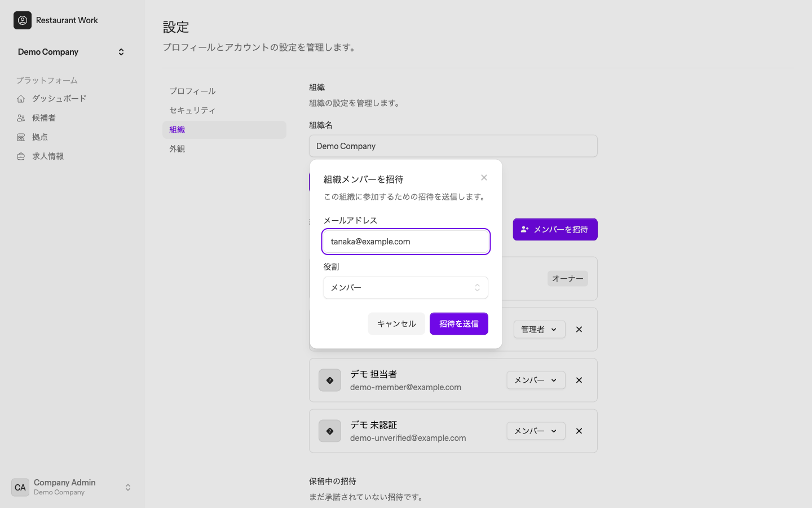
Task: Switch to 外観 settings tab
Action: tap(224, 149)
